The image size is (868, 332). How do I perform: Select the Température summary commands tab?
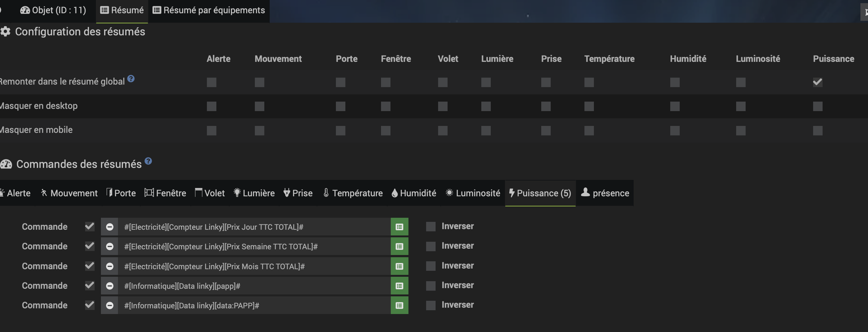tap(353, 193)
